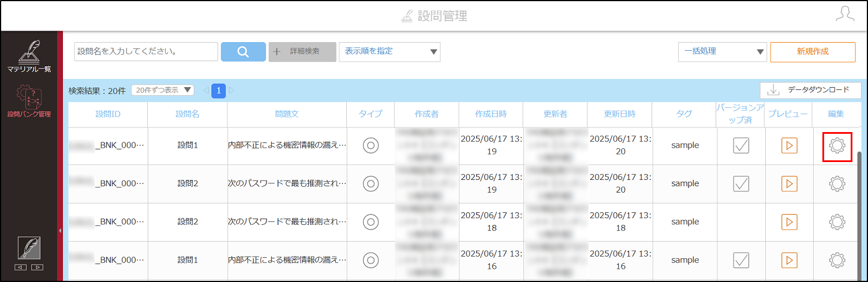The width and height of the screenshot is (868, 282).
Task: Open the 20件ずつ表示 page size dropdown
Action: coord(163,90)
